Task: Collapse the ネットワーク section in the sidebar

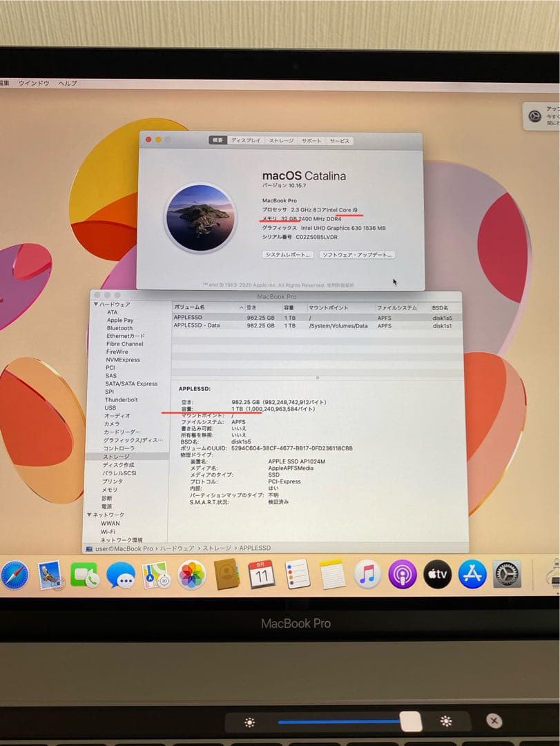Action: 88,515
